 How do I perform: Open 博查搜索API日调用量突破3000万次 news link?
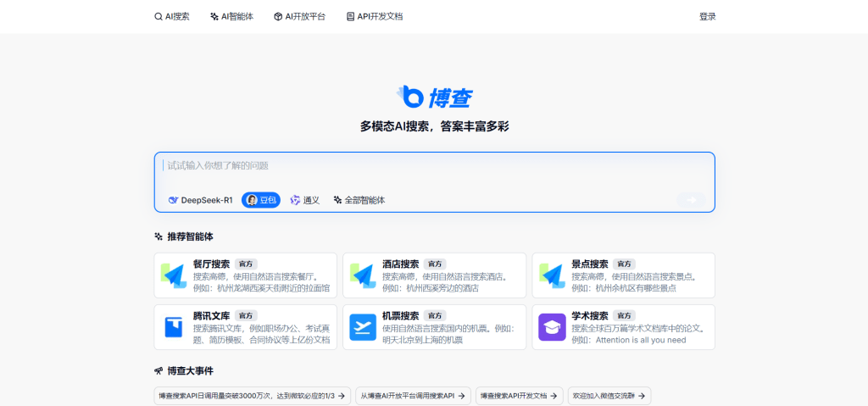253,396
